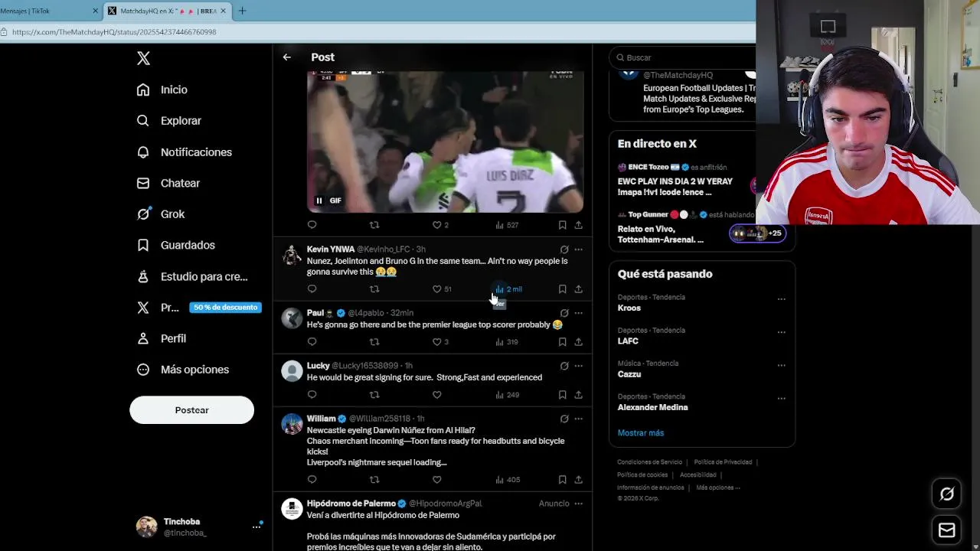Share the GIF post

coord(578,225)
